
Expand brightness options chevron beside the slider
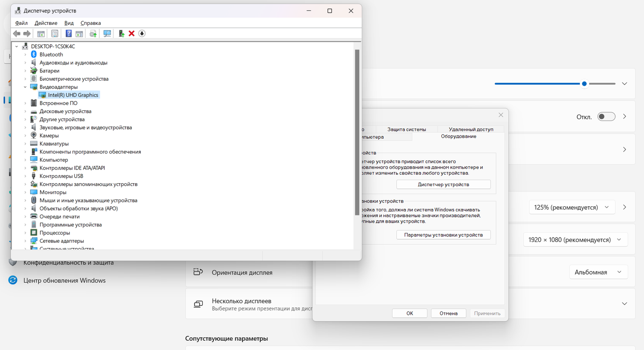pyautogui.click(x=624, y=84)
